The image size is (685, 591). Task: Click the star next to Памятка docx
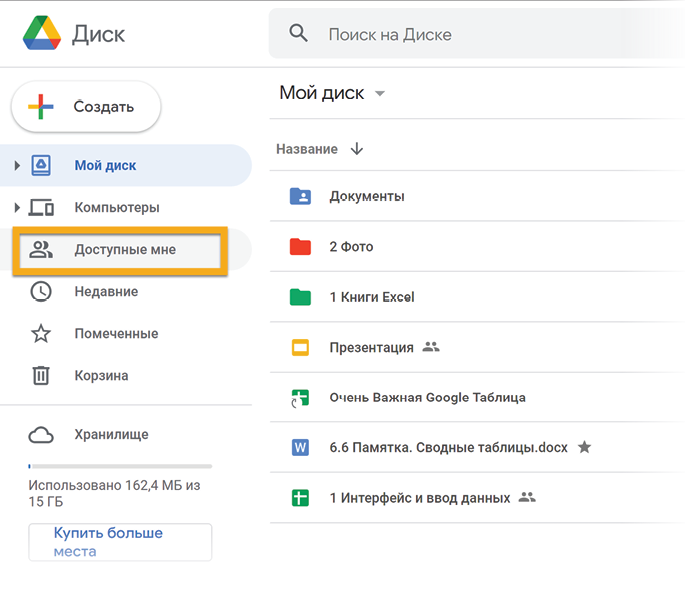click(585, 447)
